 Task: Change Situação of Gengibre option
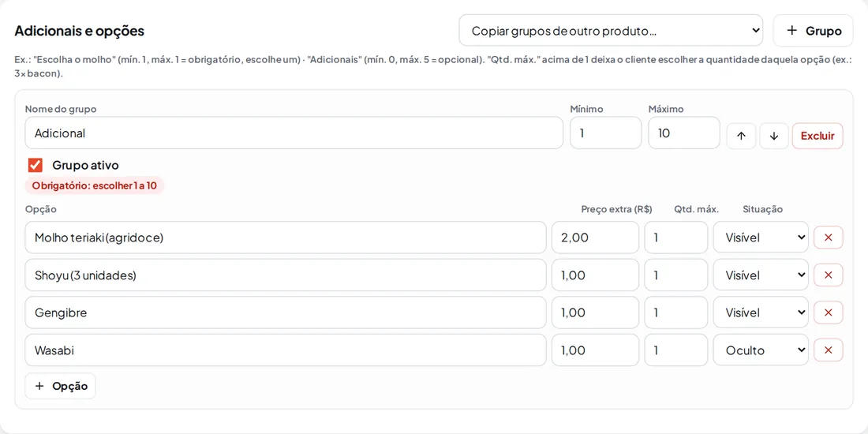pos(761,312)
